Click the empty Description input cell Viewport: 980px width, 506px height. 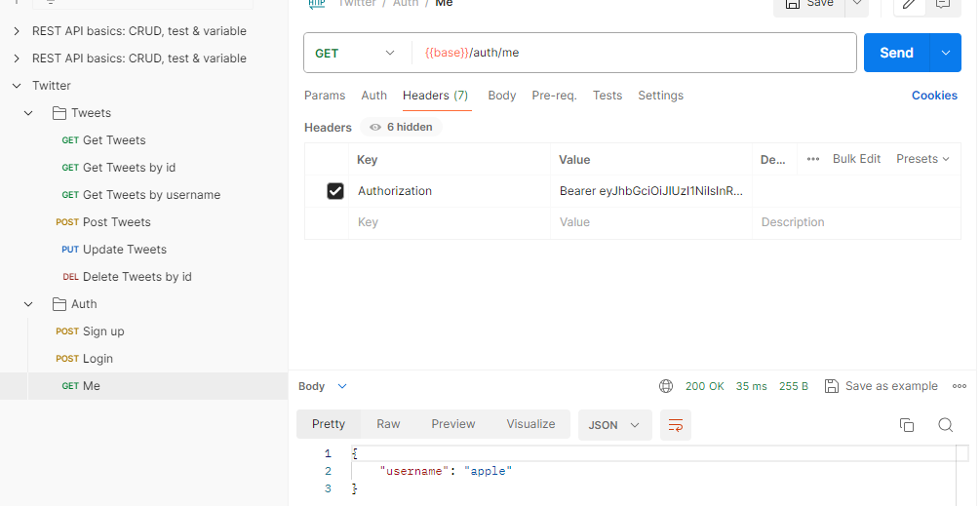click(856, 223)
